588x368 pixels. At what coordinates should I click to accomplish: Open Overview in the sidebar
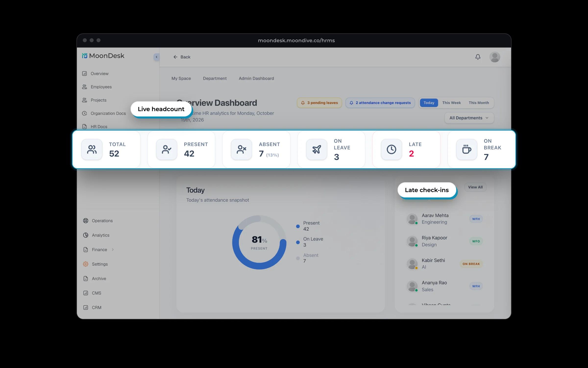click(x=95, y=74)
